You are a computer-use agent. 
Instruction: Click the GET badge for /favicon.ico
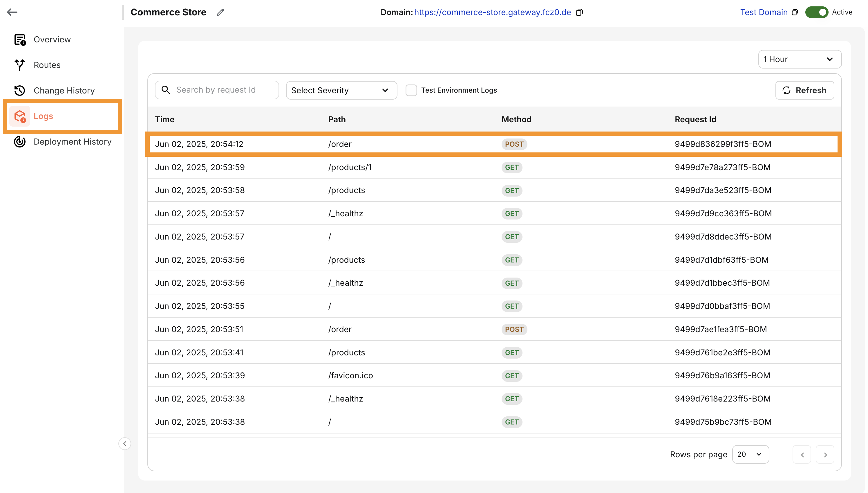(x=511, y=375)
